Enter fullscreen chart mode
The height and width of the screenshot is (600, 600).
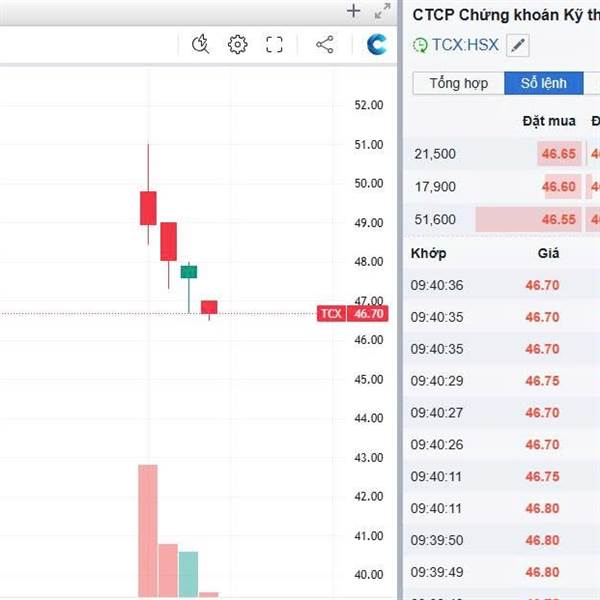point(274,44)
